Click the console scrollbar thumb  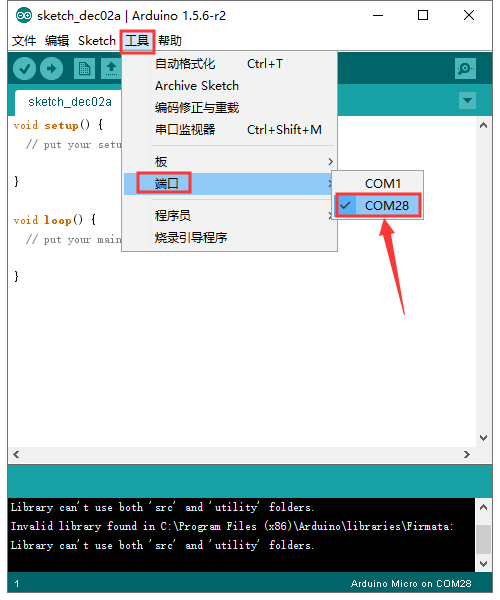(484, 539)
